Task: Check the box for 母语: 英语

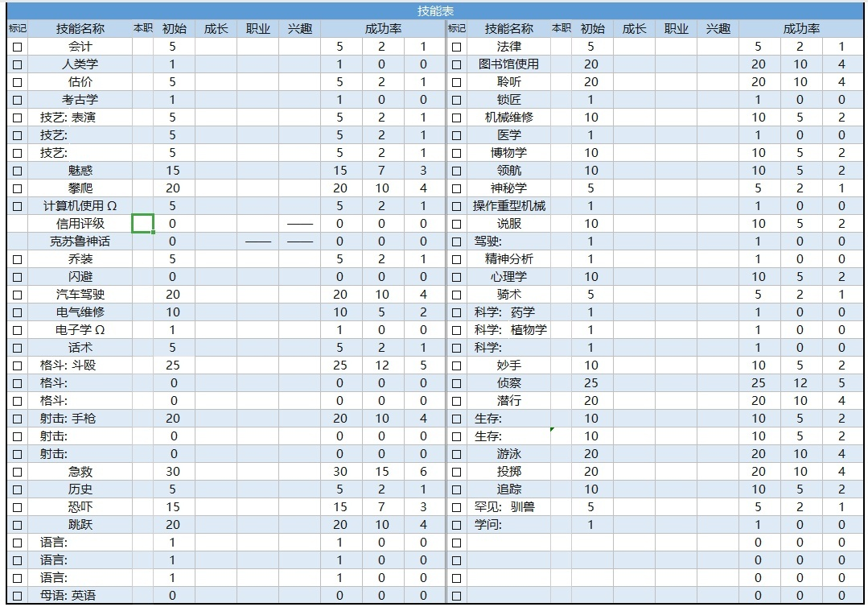Action: pos(17,597)
